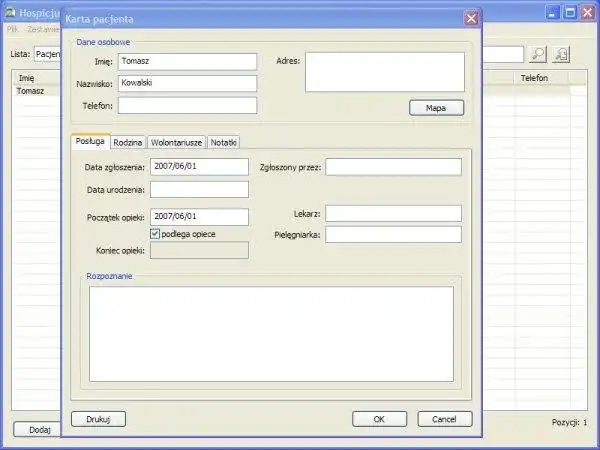
Task: Open the Lista combo box in Hospicjum window
Action: click(x=47, y=54)
